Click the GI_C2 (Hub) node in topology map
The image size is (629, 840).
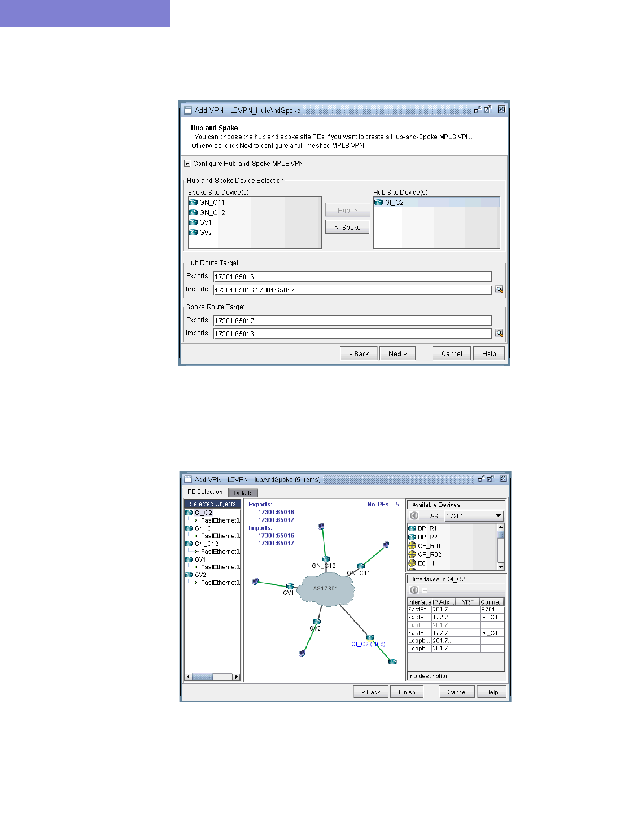(370, 637)
